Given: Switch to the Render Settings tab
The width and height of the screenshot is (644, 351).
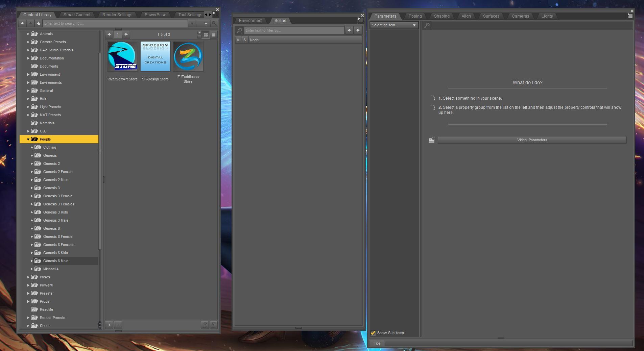Looking at the screenshot, I should pos(117,15).
